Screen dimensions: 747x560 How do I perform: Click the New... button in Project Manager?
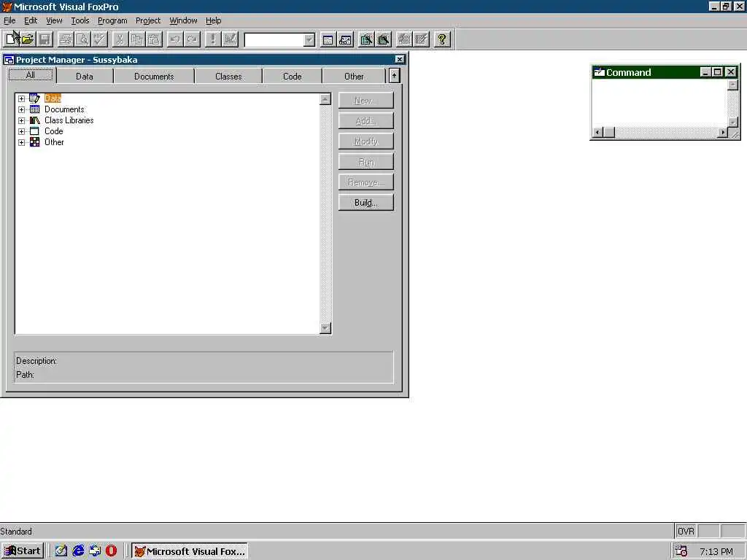click(366, 101)
